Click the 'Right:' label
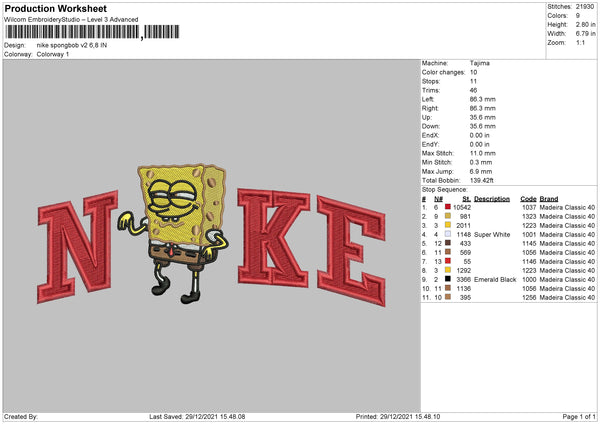 (430, 108)
